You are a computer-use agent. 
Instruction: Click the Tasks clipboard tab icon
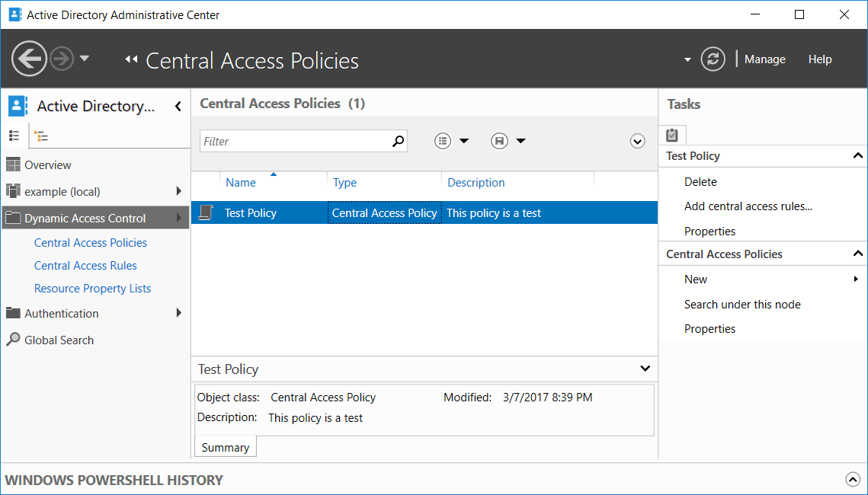[672, 134]
